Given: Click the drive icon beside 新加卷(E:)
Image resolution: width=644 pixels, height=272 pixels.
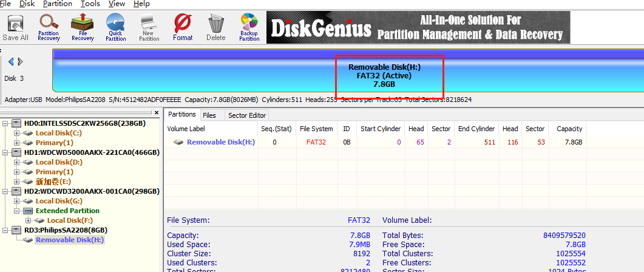Looking at the screenshot, I should pyautogui.click(x=28, y=182).
